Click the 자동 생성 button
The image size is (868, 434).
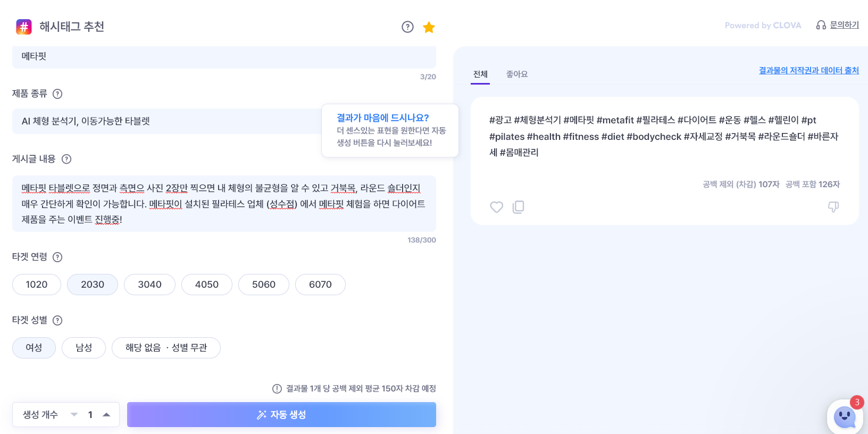coord(281,415)
